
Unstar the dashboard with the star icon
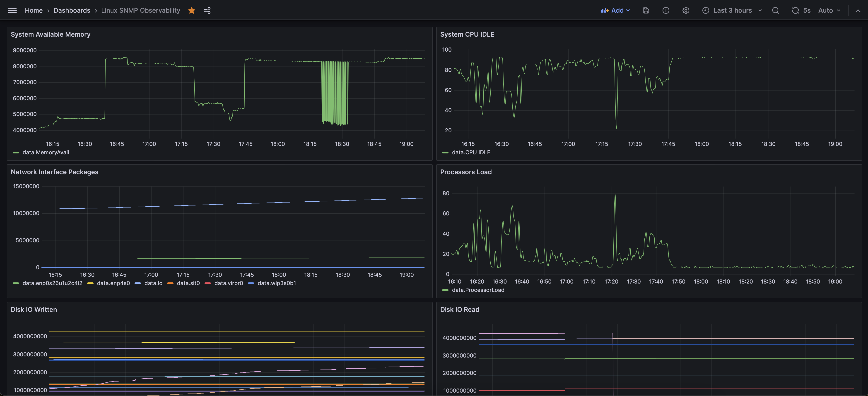[x=191, y=10]
